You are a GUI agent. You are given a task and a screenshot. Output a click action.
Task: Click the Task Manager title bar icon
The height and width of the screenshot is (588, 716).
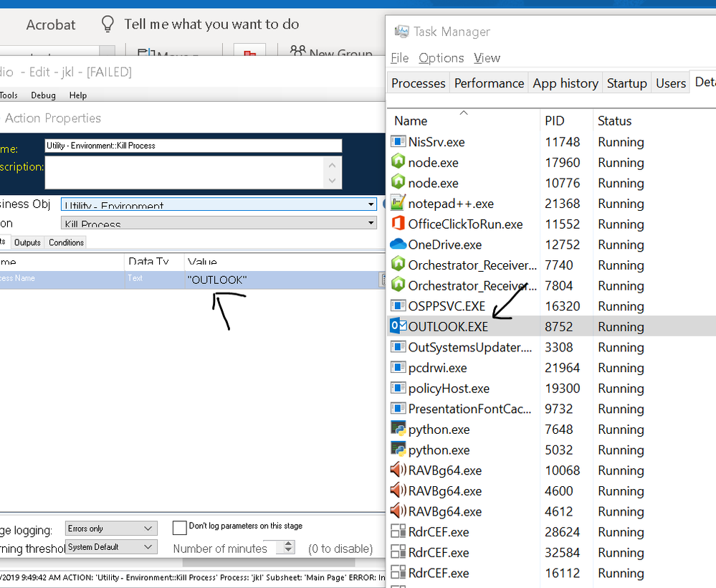point(401,31)
